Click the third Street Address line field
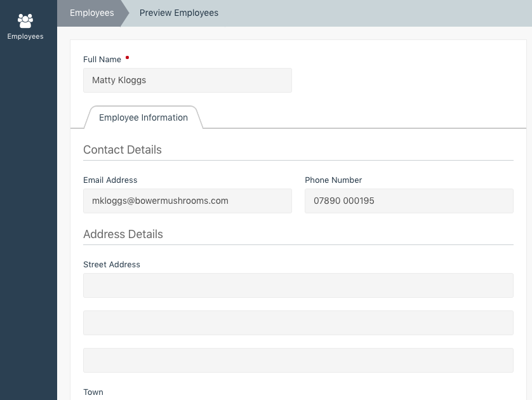This screenshot has height=400, width=532. coord(298,360)
